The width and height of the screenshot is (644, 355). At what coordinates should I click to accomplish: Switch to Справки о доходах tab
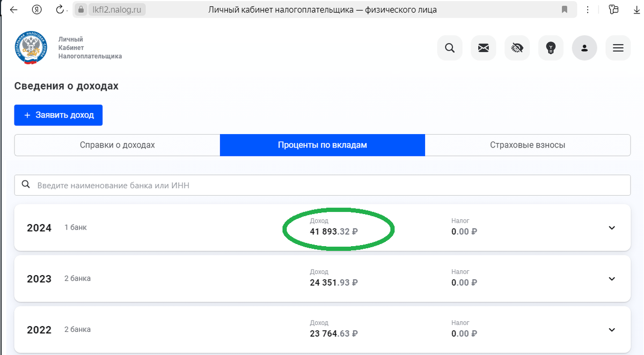pos(117,145)
